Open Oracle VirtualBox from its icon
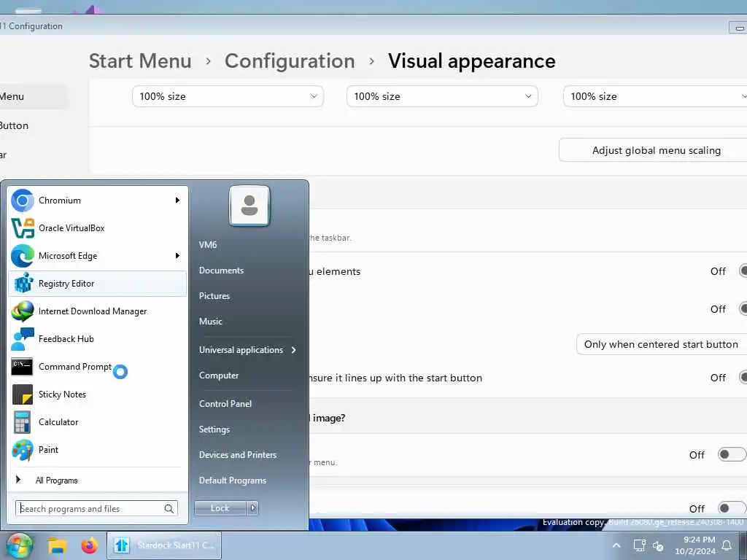Screen dimensions: 747x560 23,228
